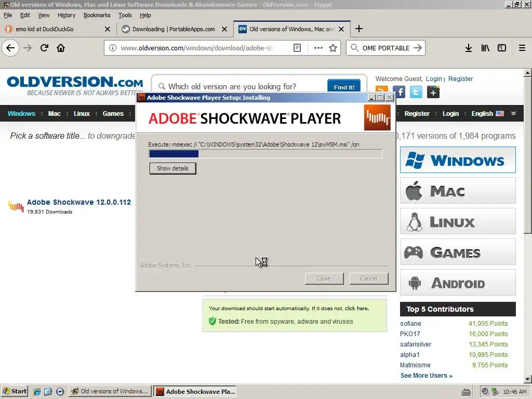Click the network tray icon

[x=495, y=391]
